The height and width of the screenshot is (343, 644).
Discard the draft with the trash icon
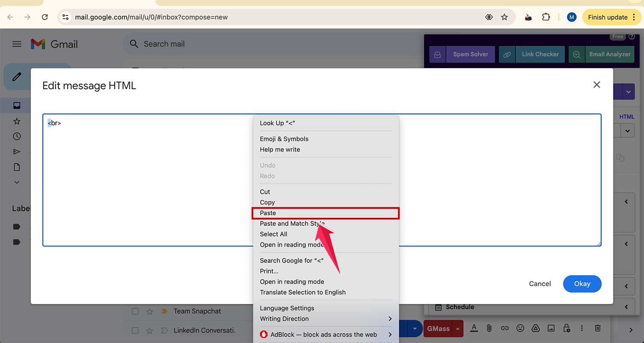click(597, 328)
